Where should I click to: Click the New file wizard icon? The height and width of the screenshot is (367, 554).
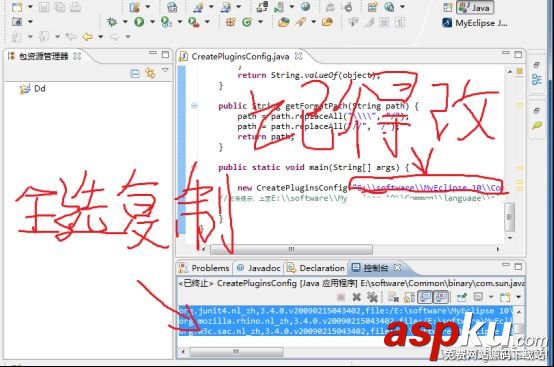17,7
